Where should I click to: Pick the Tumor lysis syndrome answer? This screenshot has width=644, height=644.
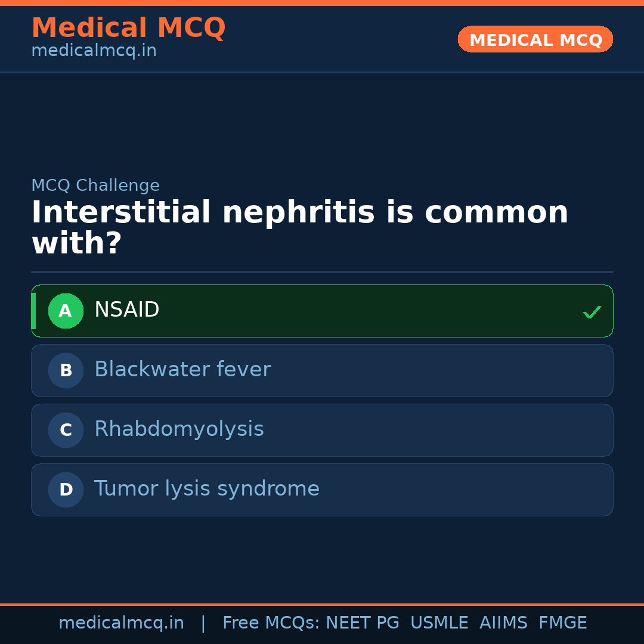tap(206, 489)
